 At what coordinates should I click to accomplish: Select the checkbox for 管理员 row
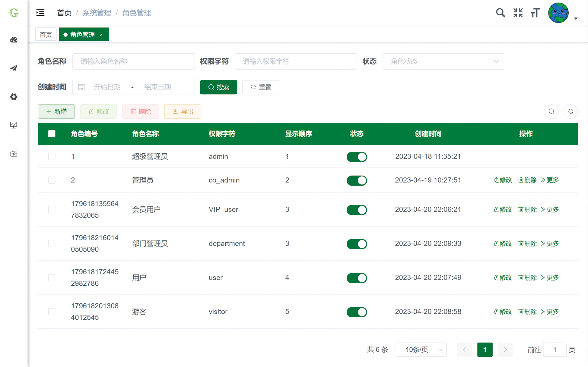pos(52,180)
